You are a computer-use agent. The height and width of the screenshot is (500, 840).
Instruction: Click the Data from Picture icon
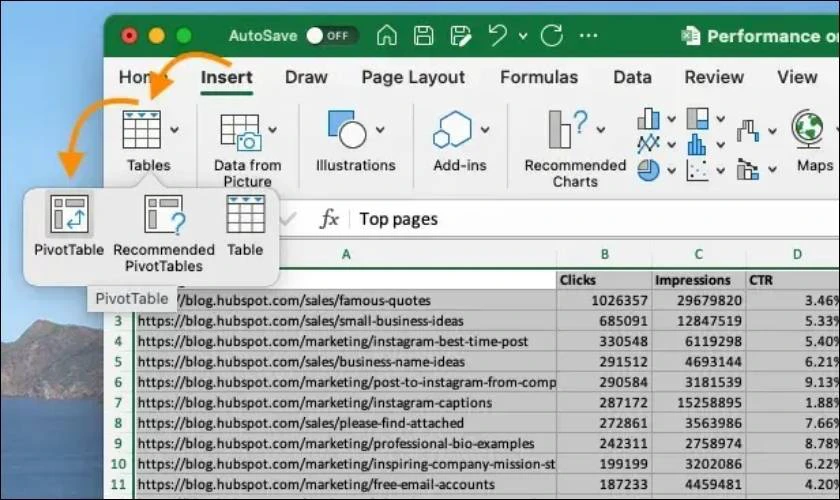241,132
